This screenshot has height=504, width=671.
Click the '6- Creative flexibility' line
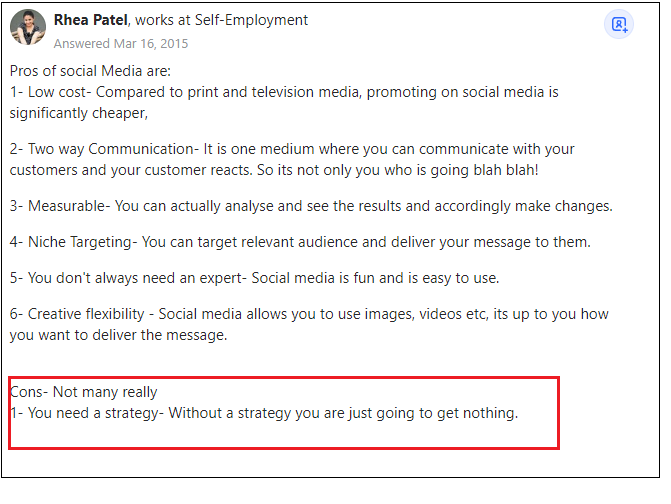coord(309,314)
